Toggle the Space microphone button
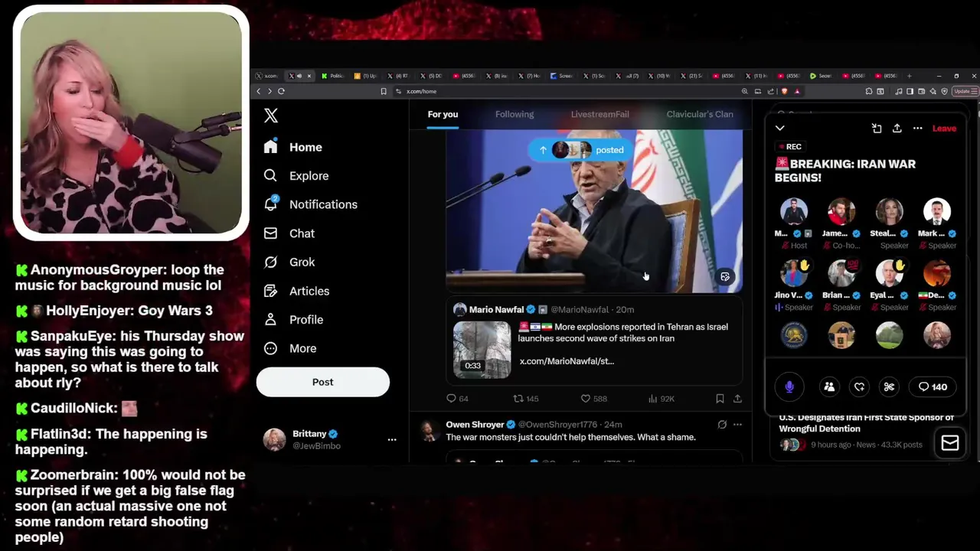The image size is (980, 551). coord(789,387)
